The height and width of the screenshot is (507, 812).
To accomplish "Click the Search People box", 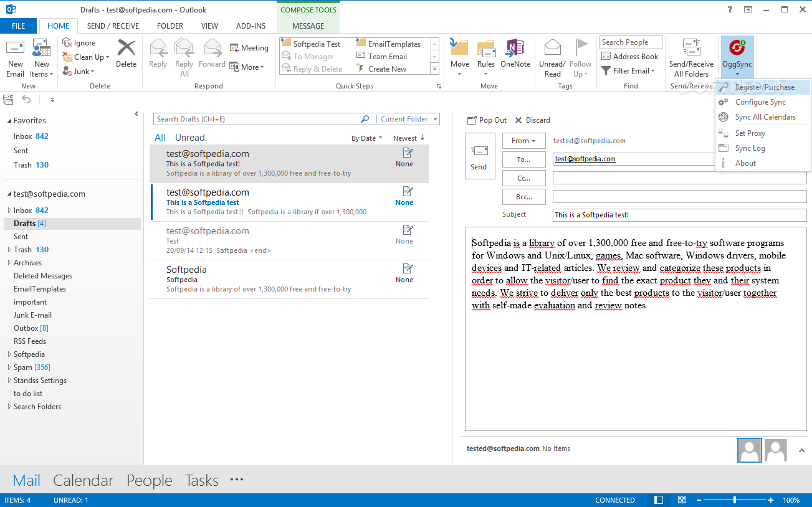I will (631, 42).
